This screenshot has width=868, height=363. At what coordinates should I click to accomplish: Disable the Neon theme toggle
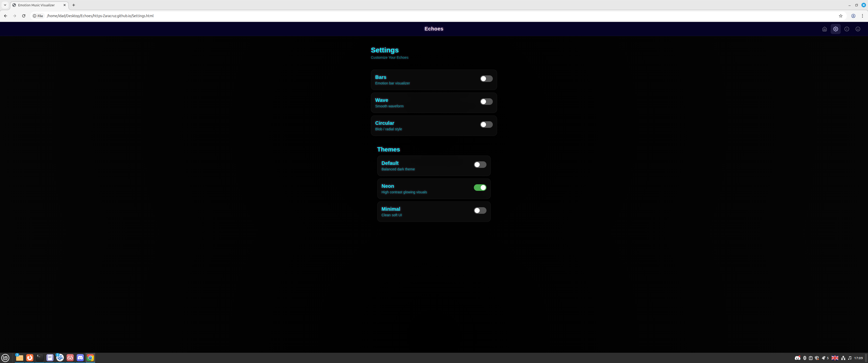[x=480, y=188]
